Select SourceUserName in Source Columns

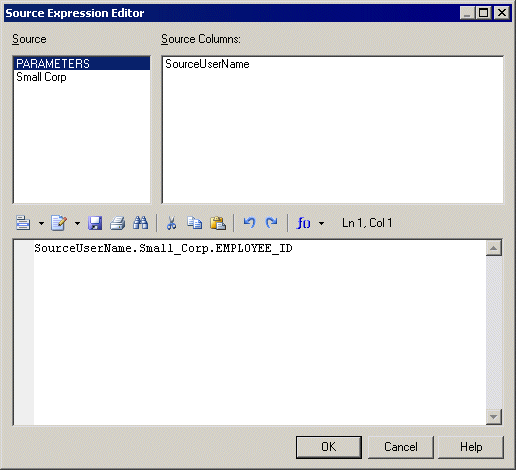(x=207, y=64)
